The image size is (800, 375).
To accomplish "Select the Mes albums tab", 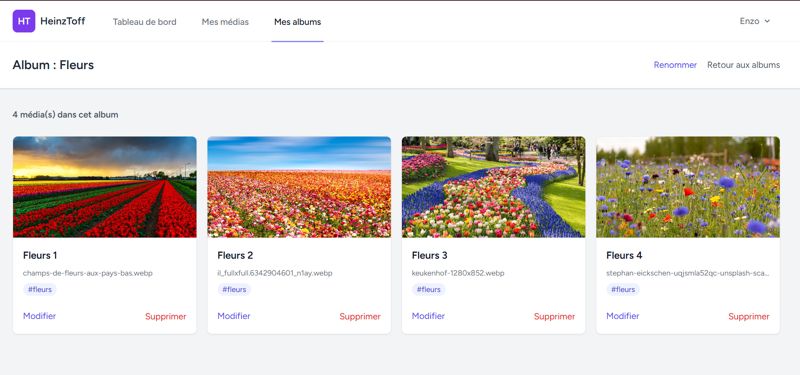I will (x=297, y=22).
